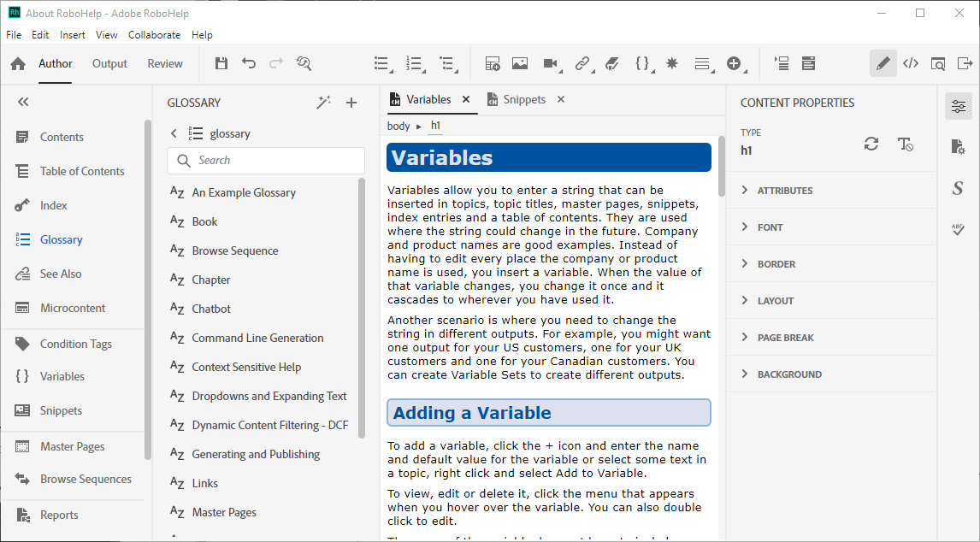The height and width of the screenshot is (542, 980).
Task: Open the File menu
Action: pos(14,35)
